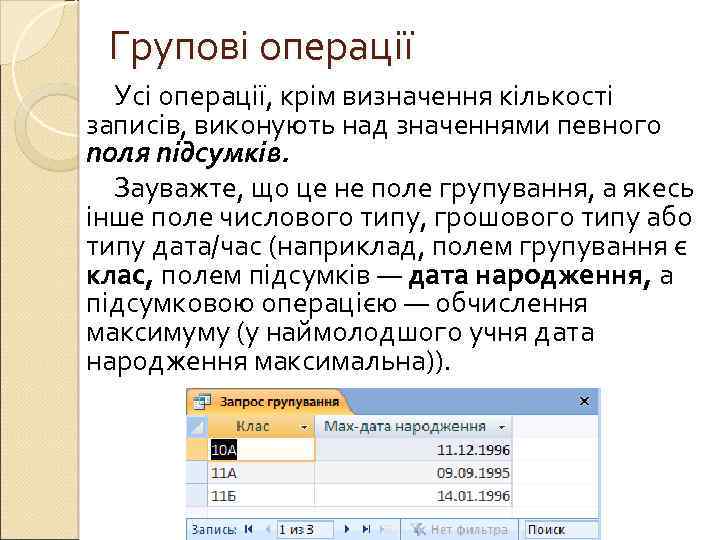This screenshot has height=540, width=720.
Task: Select the row selector for 10А record
Action: [x=197, y=449]
